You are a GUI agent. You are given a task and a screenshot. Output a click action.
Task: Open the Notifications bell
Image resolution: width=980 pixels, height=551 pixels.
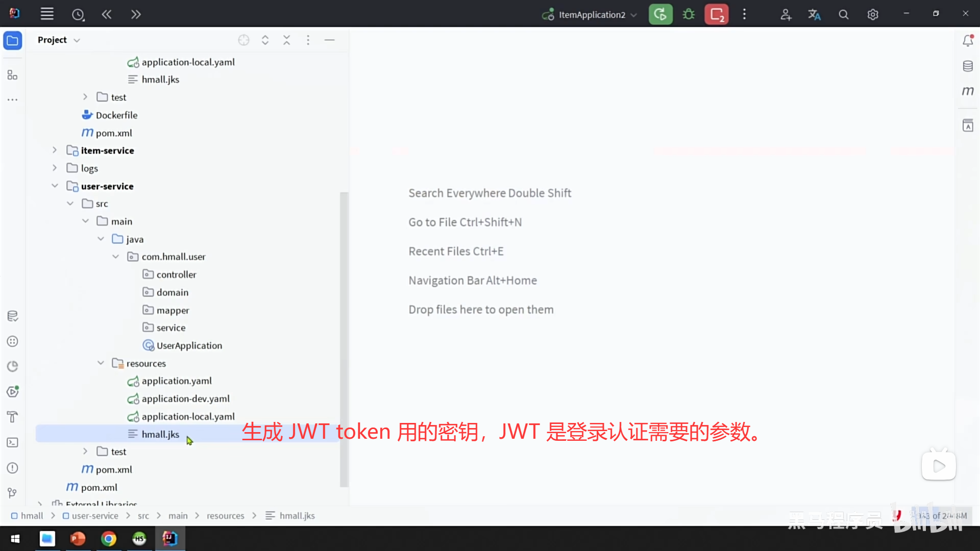[968, 40]
